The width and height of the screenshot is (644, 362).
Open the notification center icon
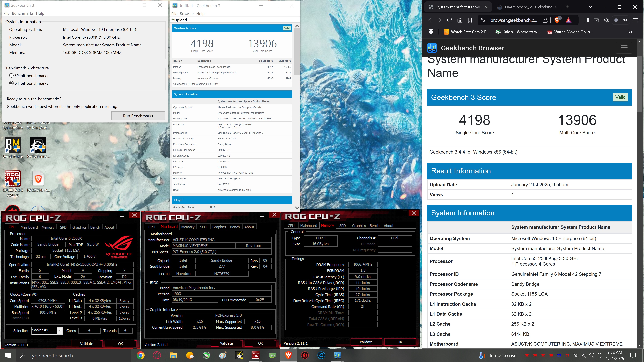(x=633, y=355)
